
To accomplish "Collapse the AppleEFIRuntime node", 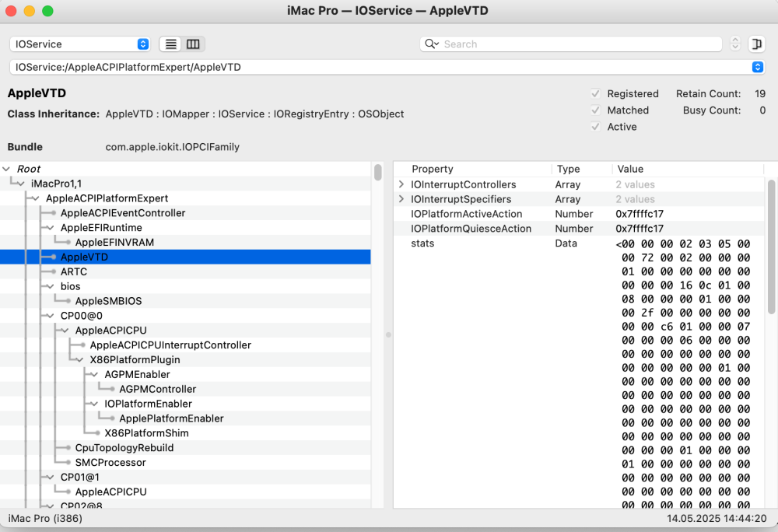I will click(50, 228).
